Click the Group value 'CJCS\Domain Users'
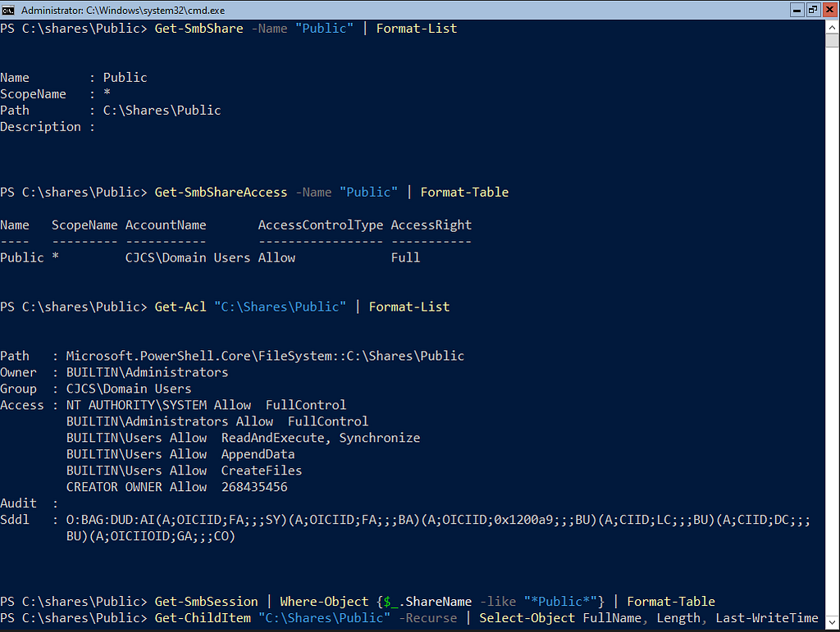The width and height of the screenshot is (840, 632). click(129, 389)
